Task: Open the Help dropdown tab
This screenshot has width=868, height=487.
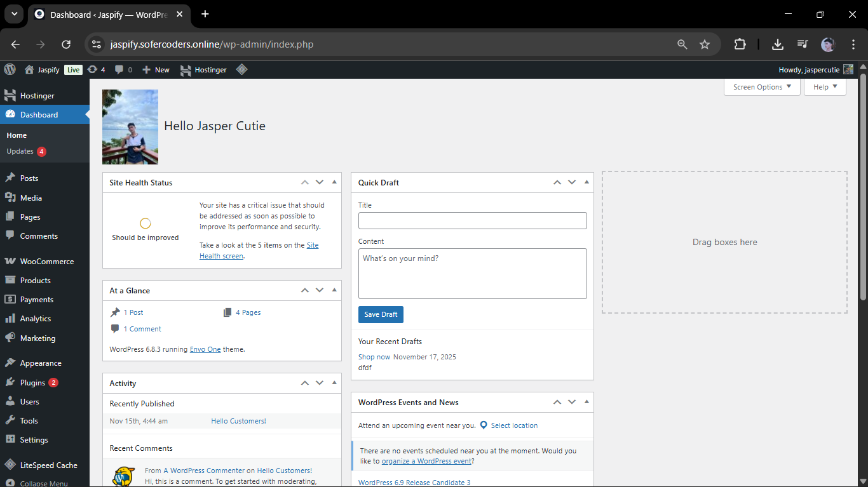Action: click(825, 87)
